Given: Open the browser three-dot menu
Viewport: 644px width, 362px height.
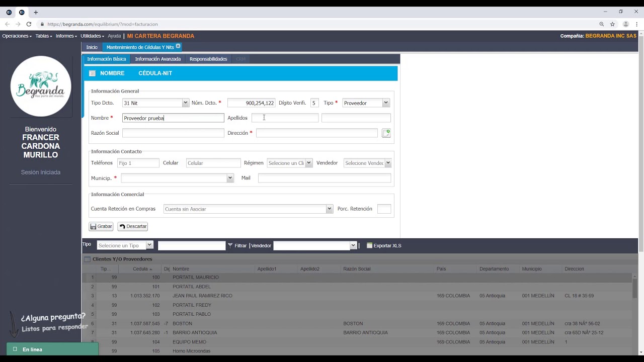Looking at the screenshot, I should [636, 24].
